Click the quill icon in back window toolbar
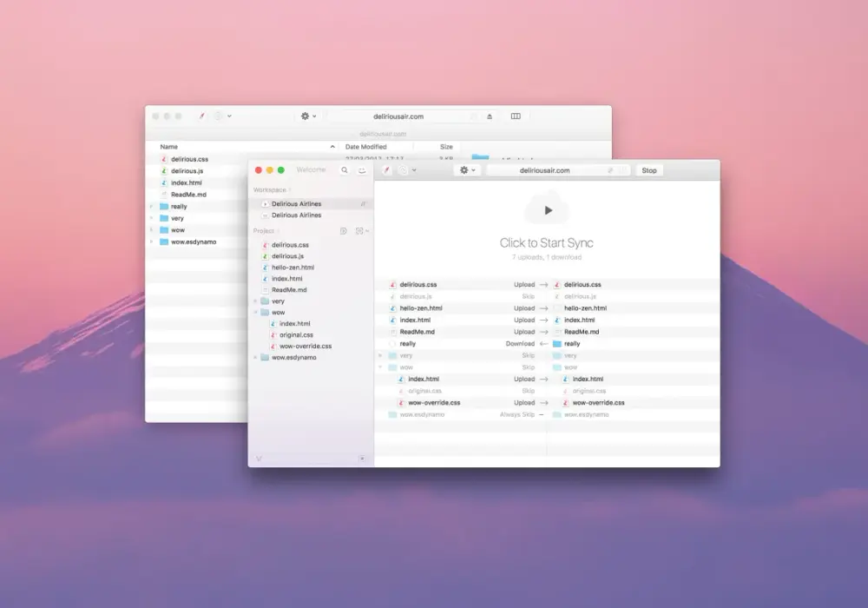Screen dimensions: 868x608 pos(202,116)
